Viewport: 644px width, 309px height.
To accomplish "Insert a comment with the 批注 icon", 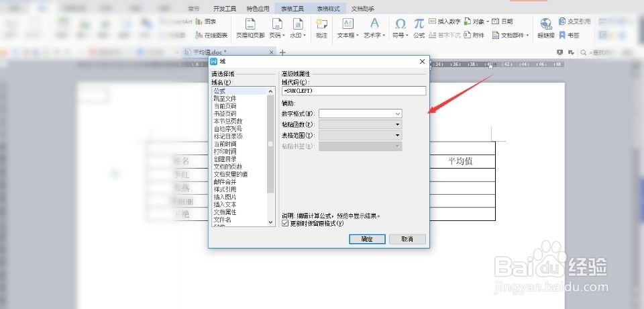I will [321, 24].
